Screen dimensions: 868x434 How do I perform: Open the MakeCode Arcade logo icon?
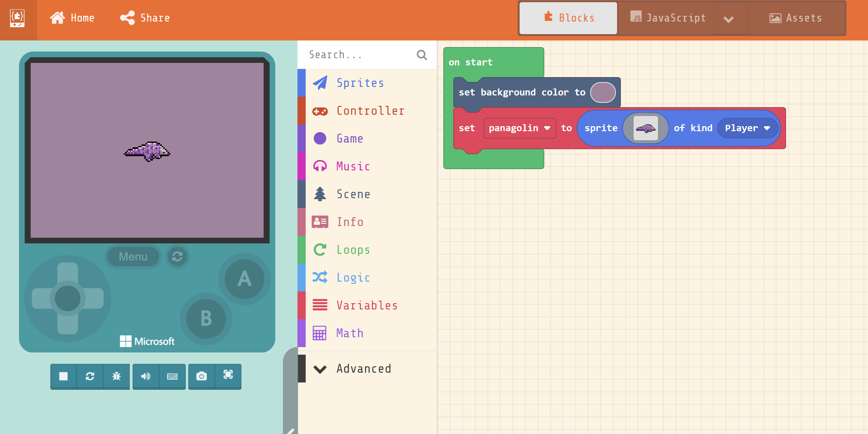click(x=17, y=18)
